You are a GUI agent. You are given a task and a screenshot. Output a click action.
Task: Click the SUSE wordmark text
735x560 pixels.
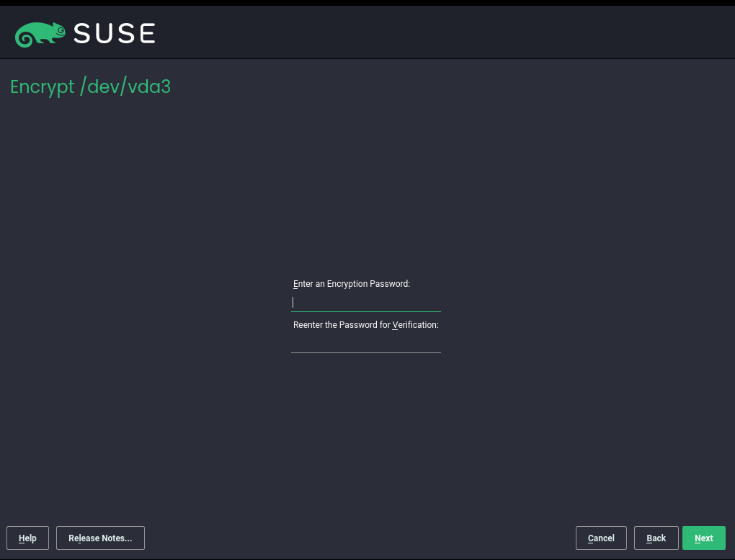tap(115, 33)
